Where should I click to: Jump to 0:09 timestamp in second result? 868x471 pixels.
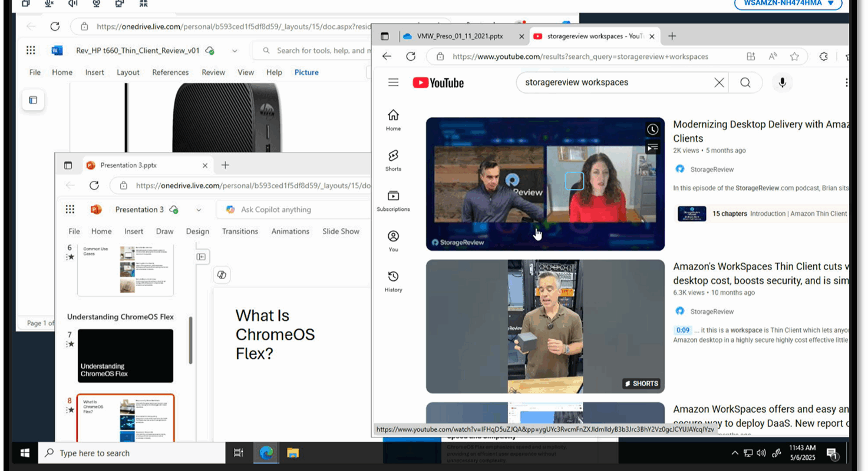pyautogui.click(x=683, y=330)
